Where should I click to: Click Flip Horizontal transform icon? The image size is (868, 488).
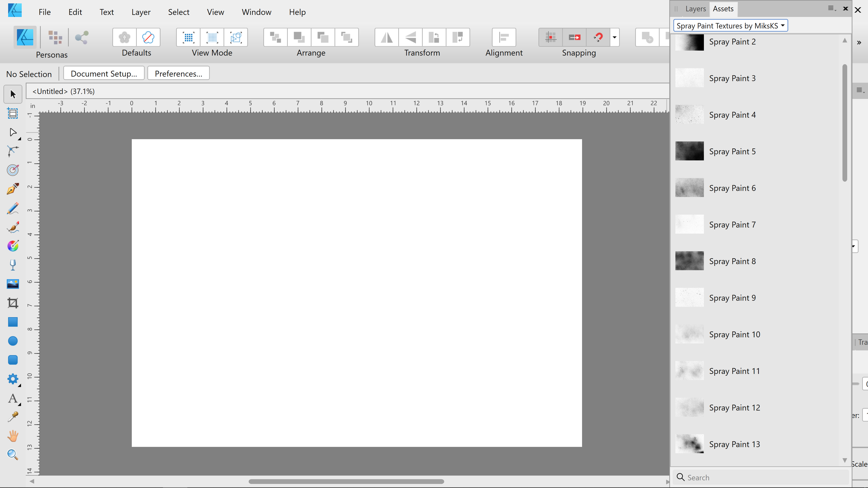pos(387,37)
